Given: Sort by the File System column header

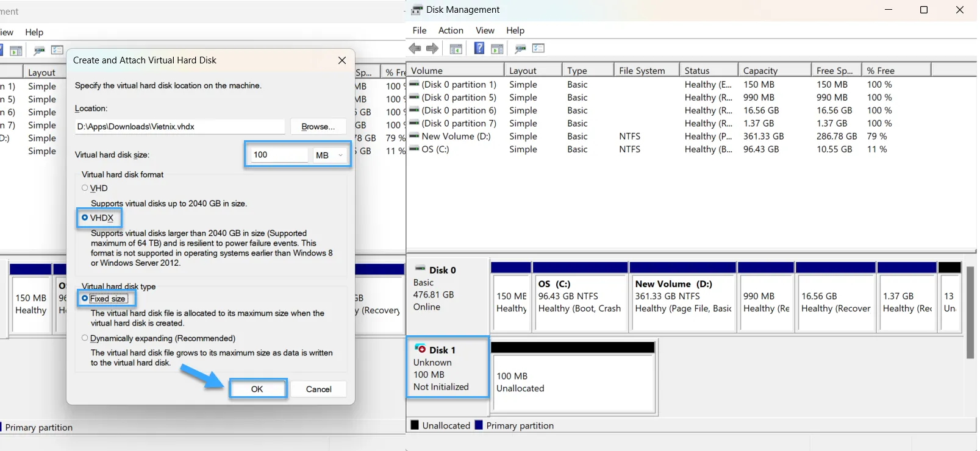Looking at the screenshot, I should (646, 71).
